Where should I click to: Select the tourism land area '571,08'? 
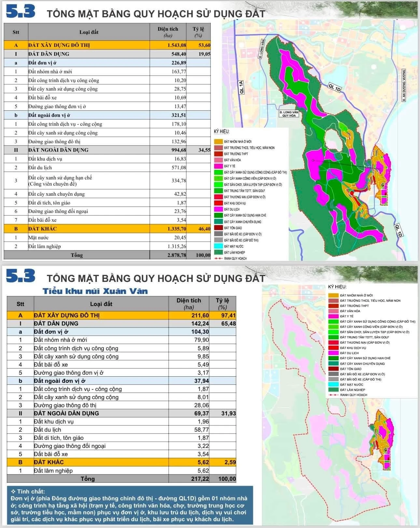(179, 168)
